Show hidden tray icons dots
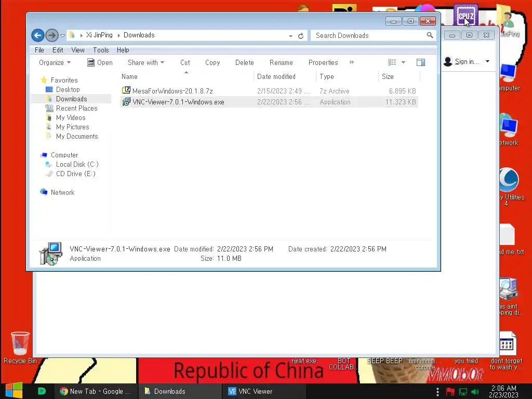Viewport: 532px width, 399px height. pyautogui.click(x=437, y=392)
